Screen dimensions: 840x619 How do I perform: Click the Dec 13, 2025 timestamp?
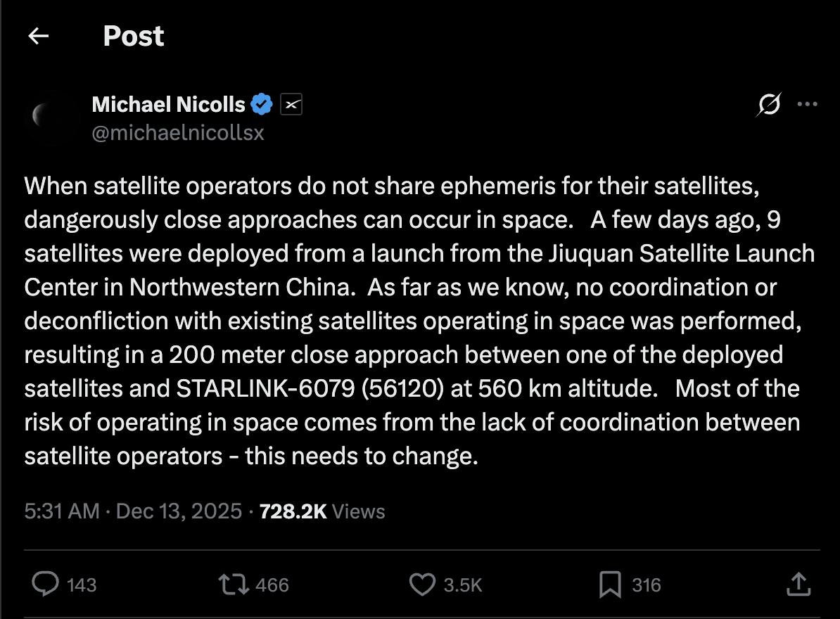point(179,511)
